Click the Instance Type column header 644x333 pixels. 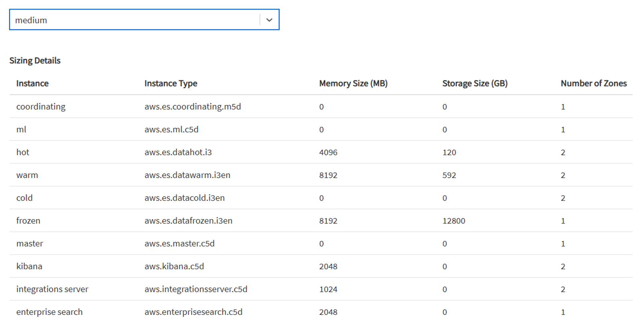pos(170,83)
